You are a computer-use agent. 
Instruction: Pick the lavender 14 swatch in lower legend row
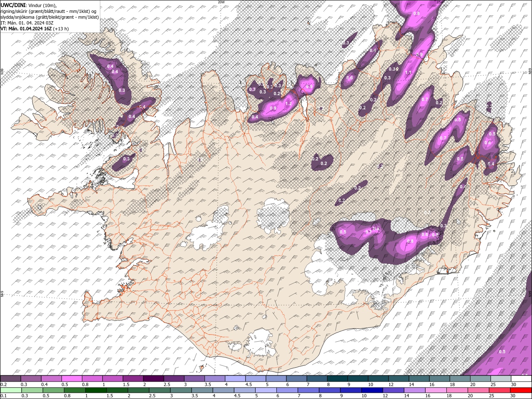point(415,390)
